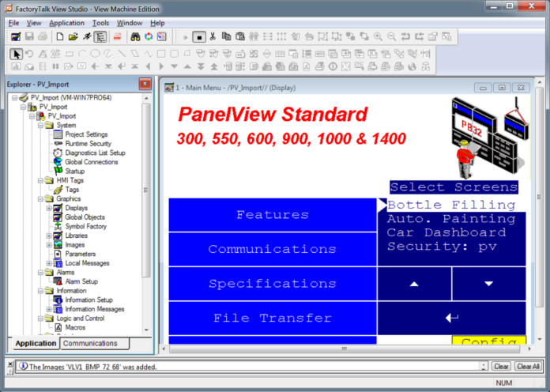The width and height of the screenshot is (550, 392).
Task: Select the Arc drawing tool
Action: [82, 54]
